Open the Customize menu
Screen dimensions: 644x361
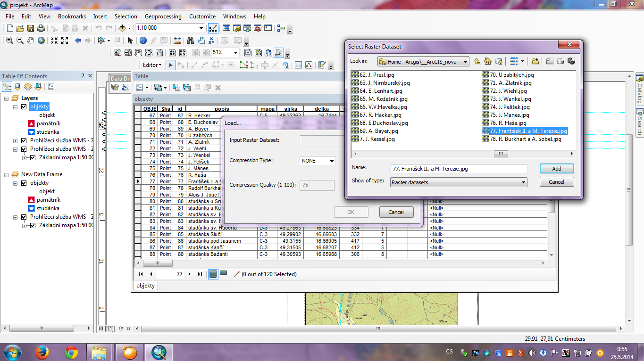202,16
